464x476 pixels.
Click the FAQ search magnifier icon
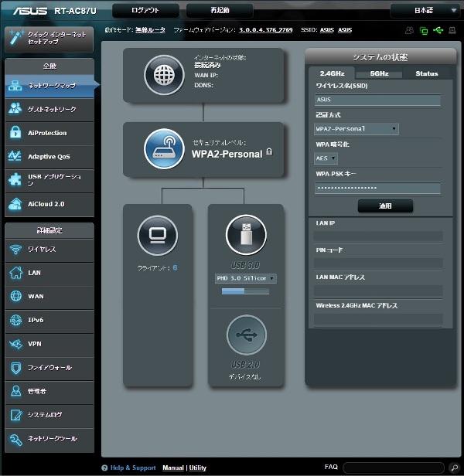(x=455, y=467)
